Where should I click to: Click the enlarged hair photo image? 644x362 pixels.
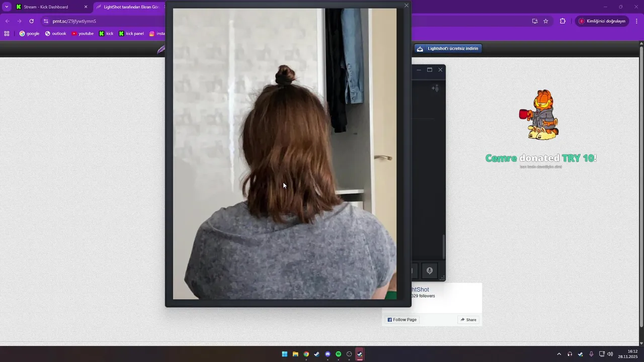285,154
